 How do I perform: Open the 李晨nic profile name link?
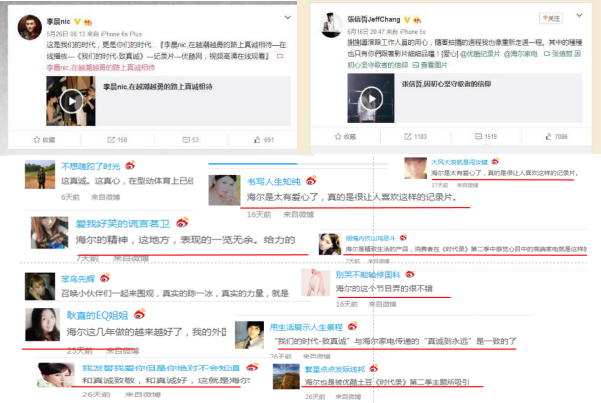[58, 21]
